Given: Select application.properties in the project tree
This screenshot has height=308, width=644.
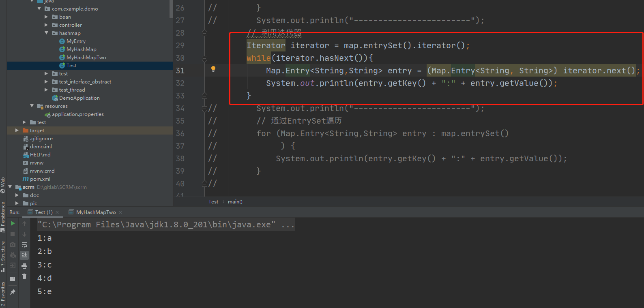Looking at the screenshot, I should (x=74, y=114).
